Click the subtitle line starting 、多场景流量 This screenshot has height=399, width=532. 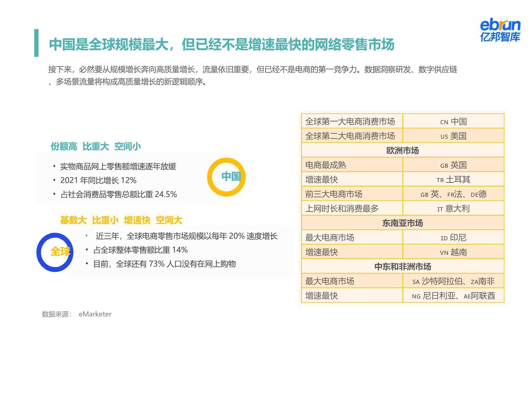tap(128, 82)
